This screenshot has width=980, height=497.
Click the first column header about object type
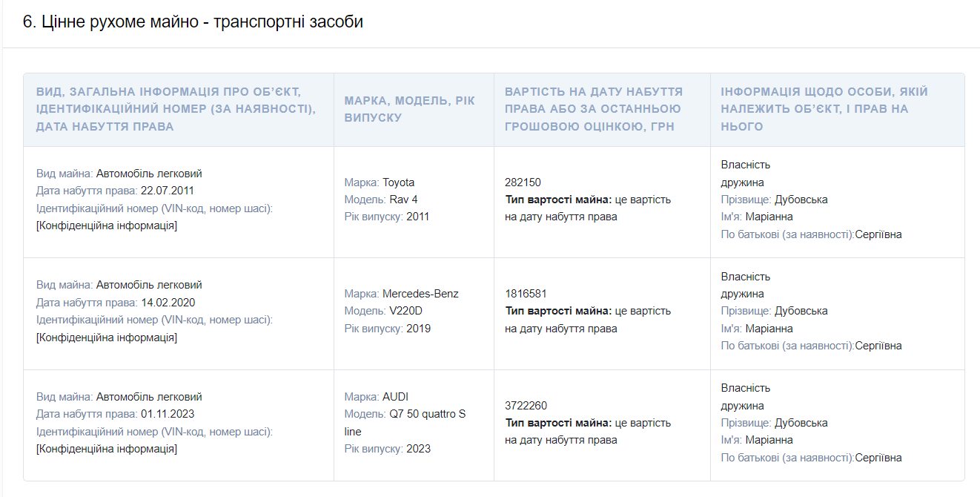click(x=176, y=109)
